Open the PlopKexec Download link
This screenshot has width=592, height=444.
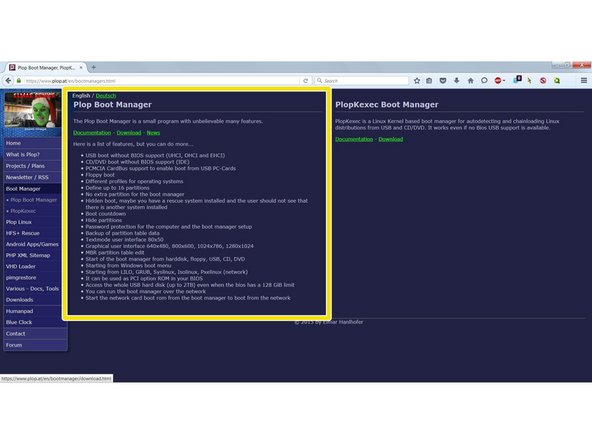pos(391,139)
